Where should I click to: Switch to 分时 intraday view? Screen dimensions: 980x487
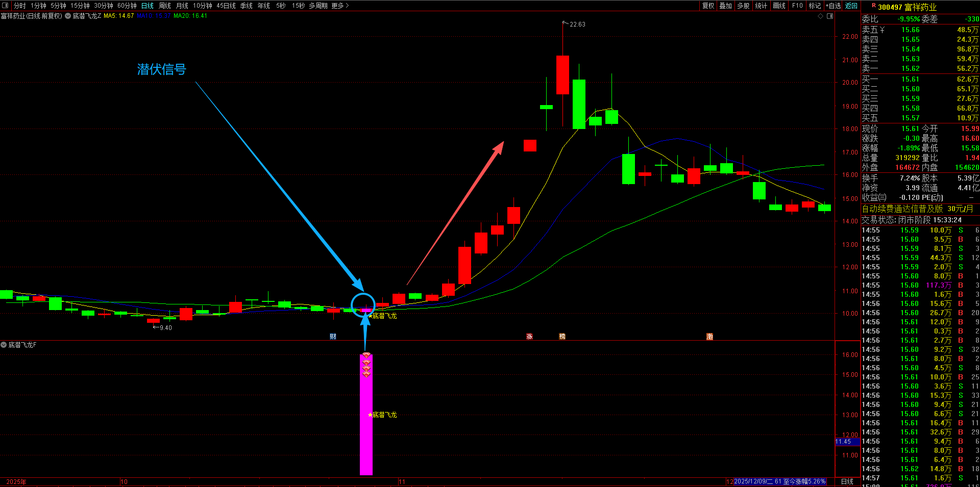click(x=20, y=6)
